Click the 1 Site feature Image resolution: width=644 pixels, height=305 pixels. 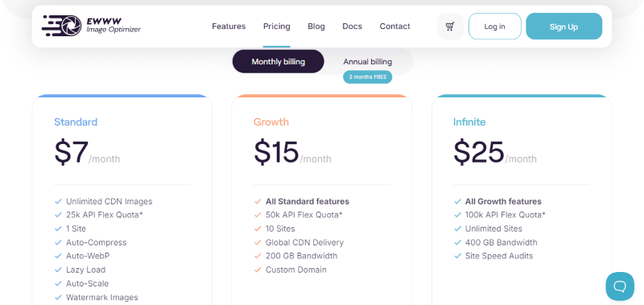click(76, 229)
